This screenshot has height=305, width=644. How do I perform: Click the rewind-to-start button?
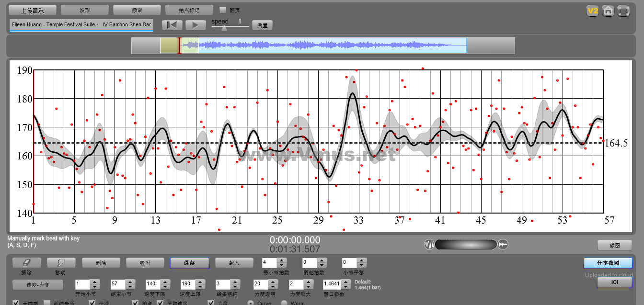point(172,25)
